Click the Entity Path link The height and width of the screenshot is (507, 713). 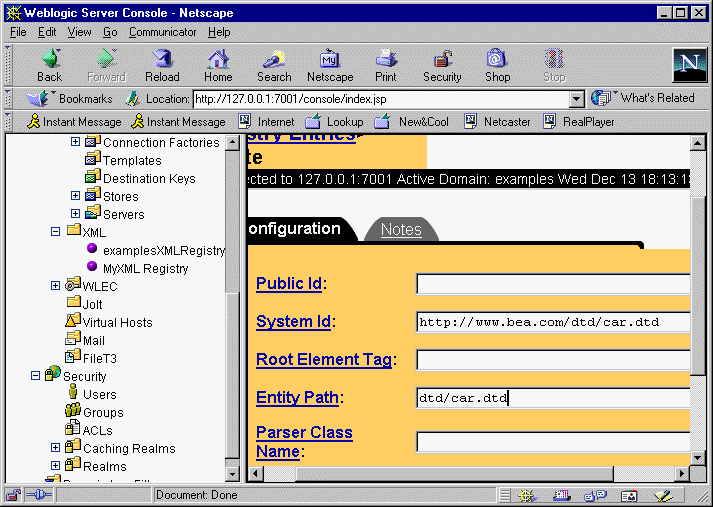(297, 398)
